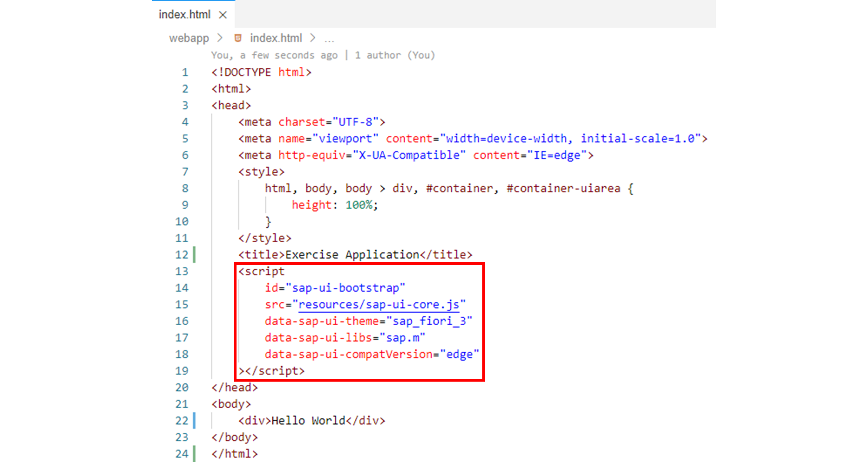Open chevron after index.html breadcrumb
The width and height of the screenshot is (868, 462).
[x=312, y=38]
